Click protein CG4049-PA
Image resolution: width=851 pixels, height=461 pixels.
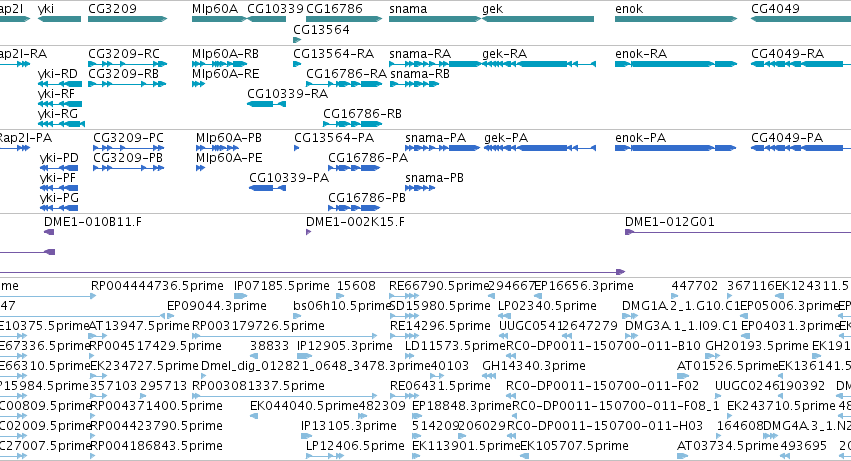787,138
